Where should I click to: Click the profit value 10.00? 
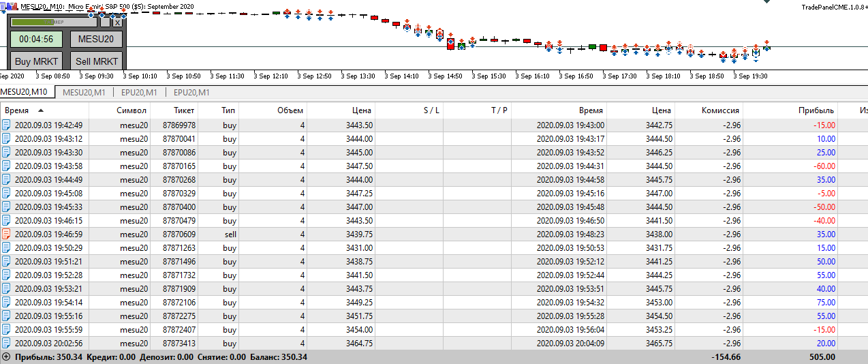pyautogui.click(x=826, y=138)
